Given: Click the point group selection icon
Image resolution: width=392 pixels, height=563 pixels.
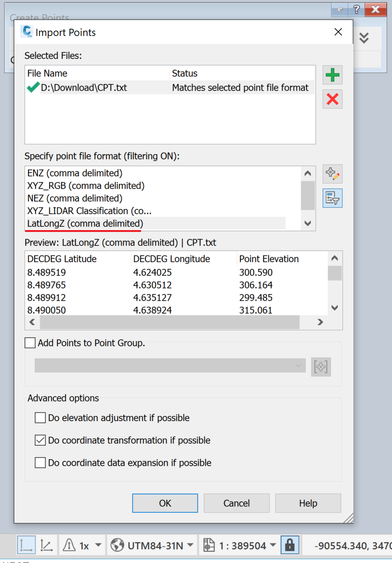Looking at the screenshot, I should point(320,367).
